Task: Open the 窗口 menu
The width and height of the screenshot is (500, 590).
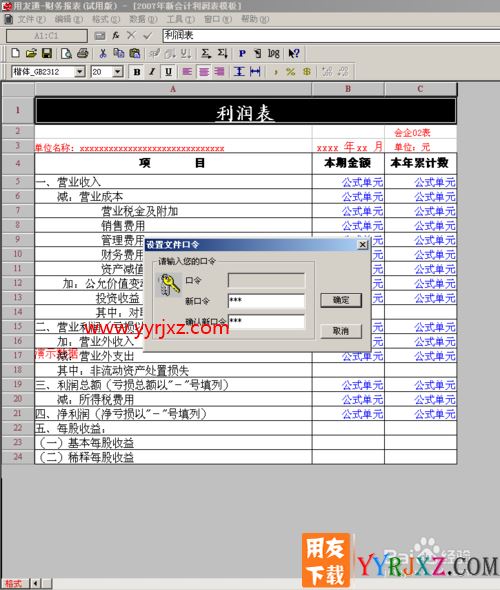Action: pyautogui.click(x=218, y=19)
